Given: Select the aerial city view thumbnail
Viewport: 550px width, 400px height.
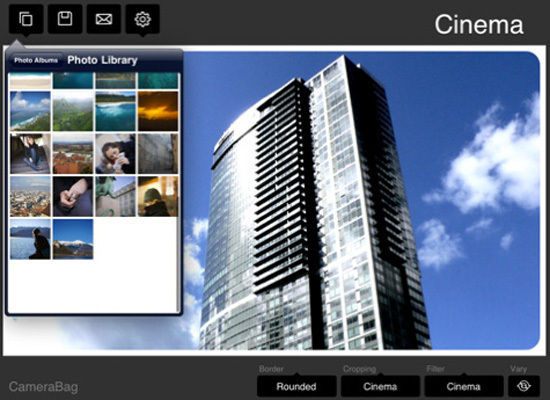Looking at the screenshot, I should [x=30, y=196].
